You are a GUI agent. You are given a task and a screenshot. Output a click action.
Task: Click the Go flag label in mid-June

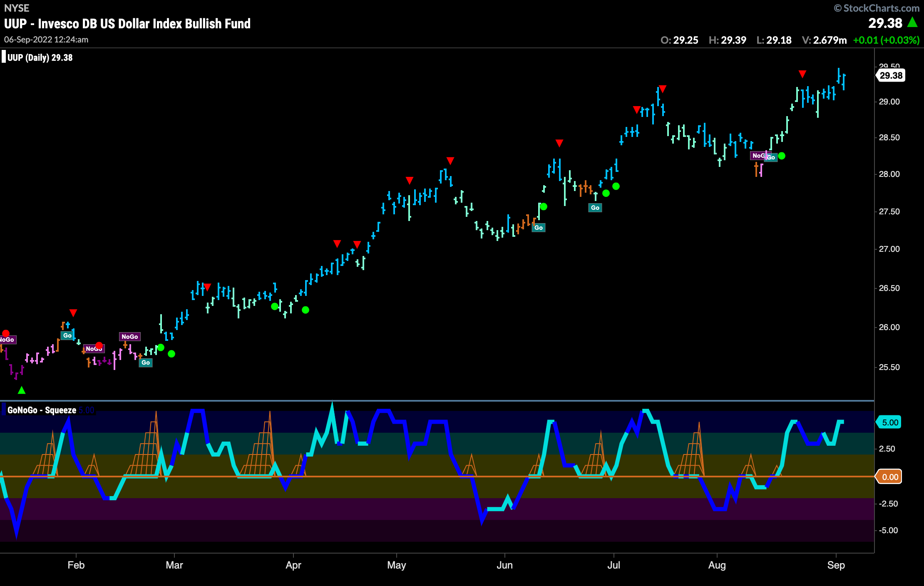539,228
